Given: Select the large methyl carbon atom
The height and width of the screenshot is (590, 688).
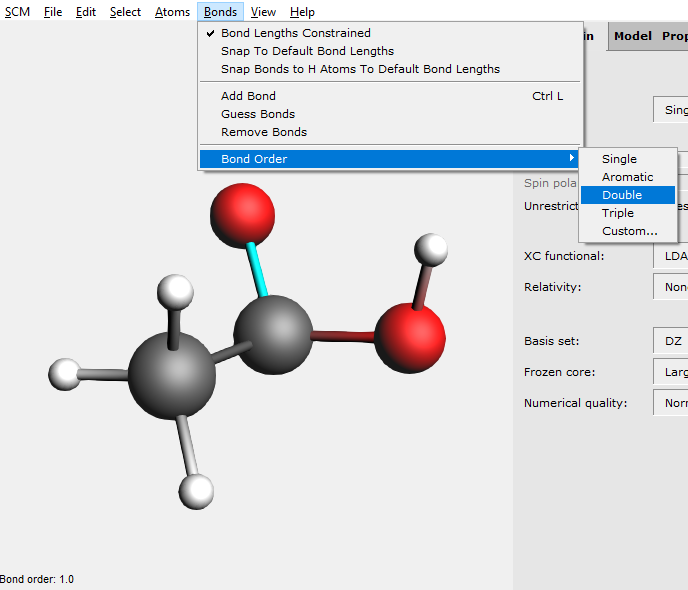Looking at the screenshot, I should pos(172,375).
